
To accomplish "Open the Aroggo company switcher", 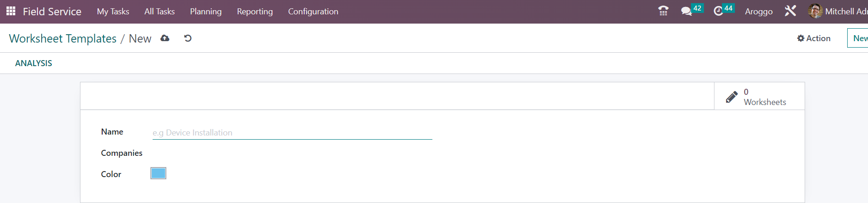I will click(759, 12).
